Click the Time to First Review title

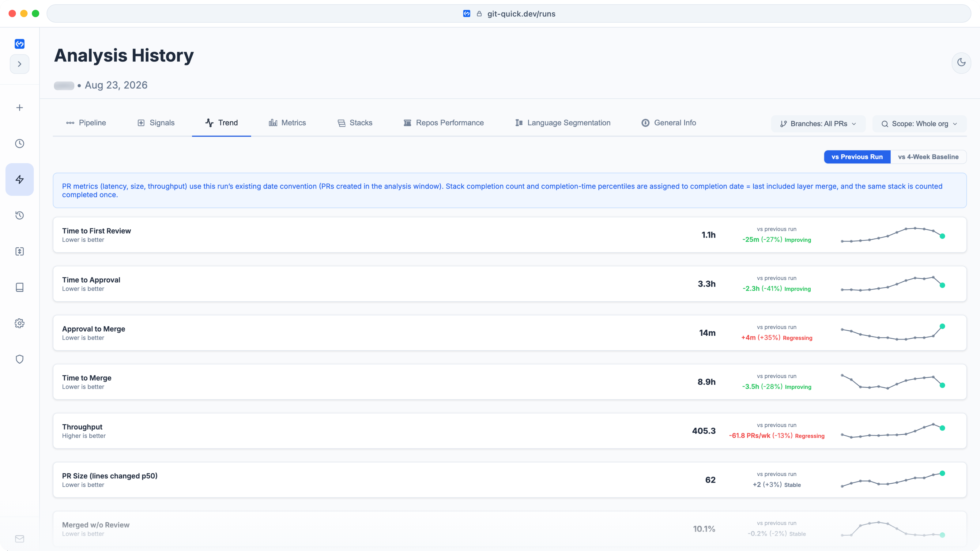coord(96,231)
